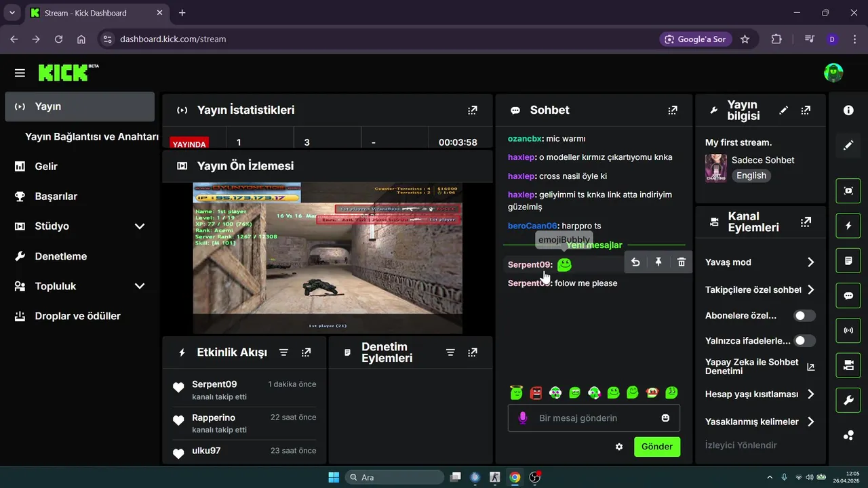Viewport: 868px width, 488px height.
Task: Expand the Topluluk sidebar section
Action: (140, 286)
